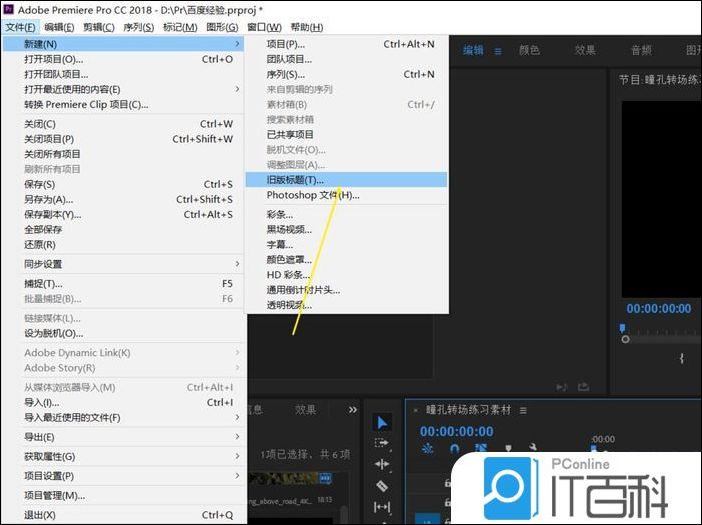Switch to the 颜色 workspace
Screen dimensions: 702x525
tap(529, 50)
